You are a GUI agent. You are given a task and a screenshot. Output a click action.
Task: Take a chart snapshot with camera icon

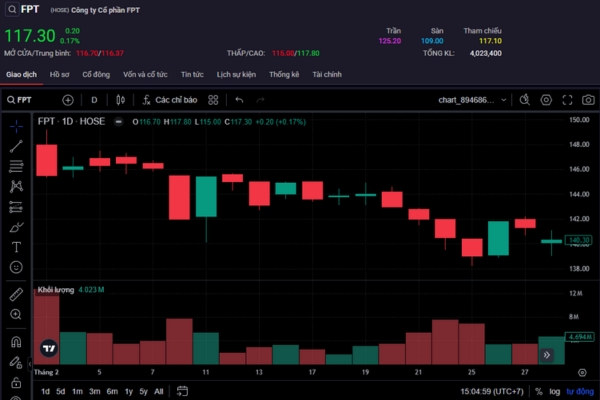coord(588,100)
